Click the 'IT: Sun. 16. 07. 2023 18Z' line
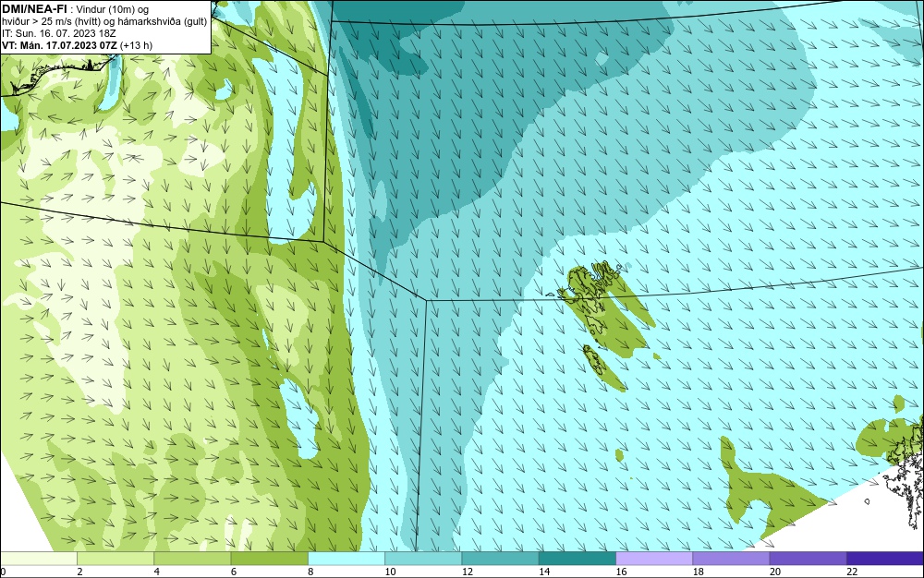The width and height of the screenshot is (924, 578). (x=59, y=33)
